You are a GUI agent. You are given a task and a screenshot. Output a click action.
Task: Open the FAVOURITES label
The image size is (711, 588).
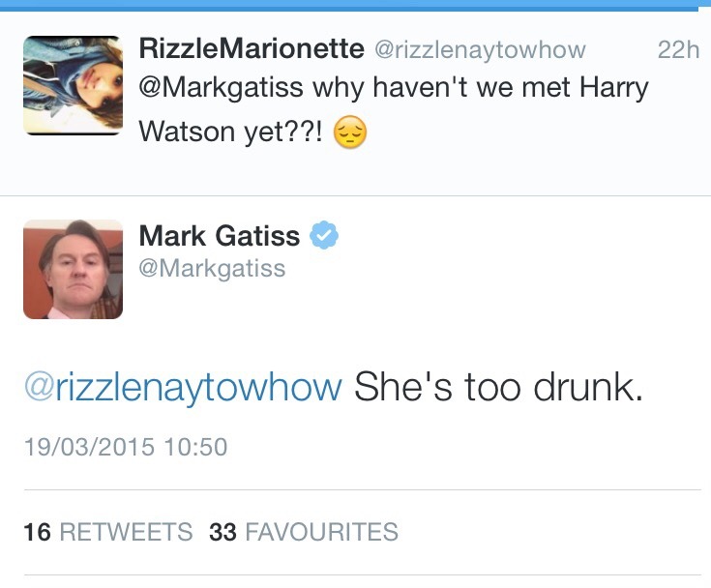pyautogui.click(x=321, y=532)
